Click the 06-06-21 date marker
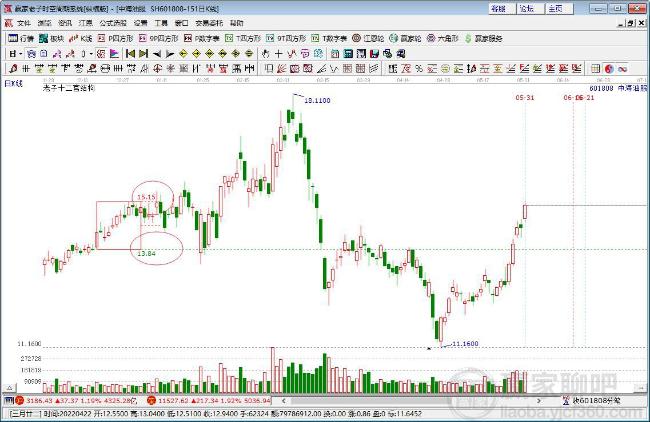Image resolution: width=650 pixels, height=422 pixels. tap(579, 97)
